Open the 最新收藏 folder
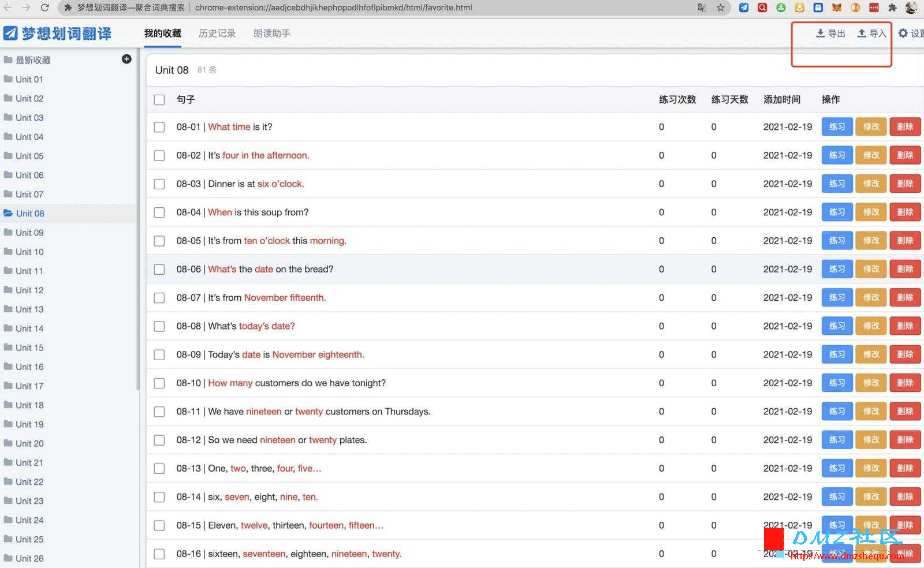This screenshot has width=924, height=568. click(x=68, y=60)
